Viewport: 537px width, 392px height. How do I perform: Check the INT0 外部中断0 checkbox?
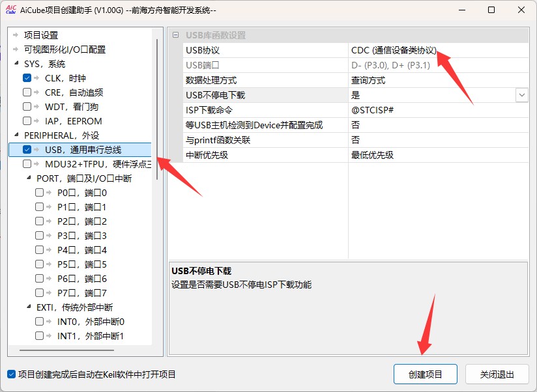point(39,322)
